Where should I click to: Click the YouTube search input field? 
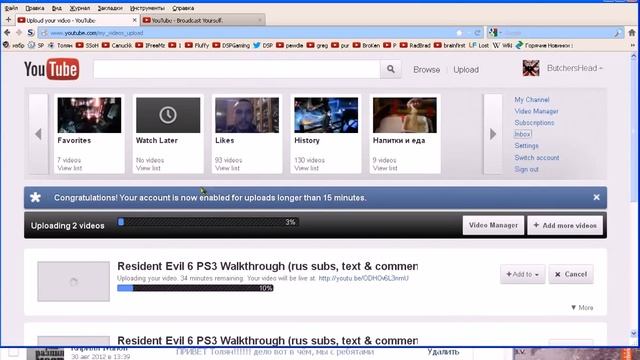pyautogui.click(x=237, y=69)
